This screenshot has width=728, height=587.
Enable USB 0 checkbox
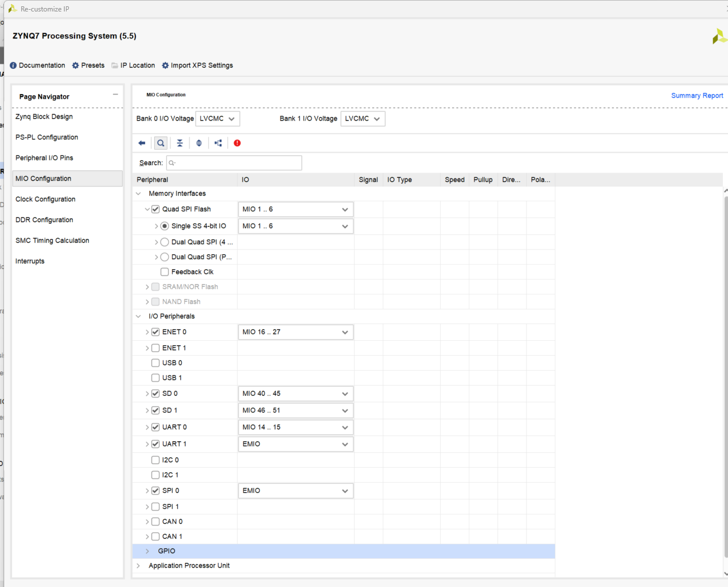click(x=155, y=363)
